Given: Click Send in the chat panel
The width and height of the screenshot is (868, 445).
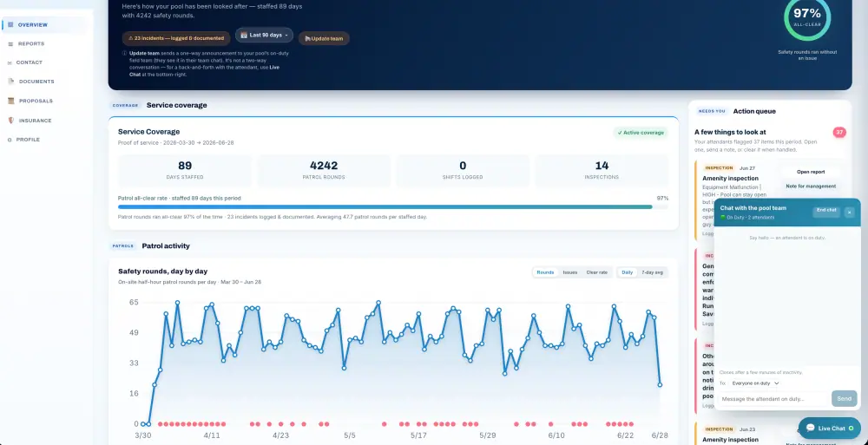Looking at the screenshot, I should 844,398.
